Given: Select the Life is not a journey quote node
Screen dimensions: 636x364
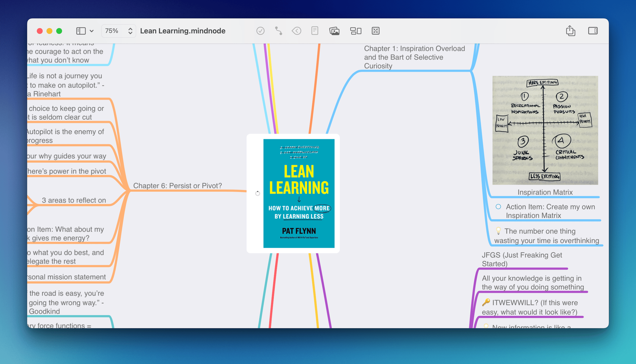Looking at the screenshot, I should coord(66,85).
